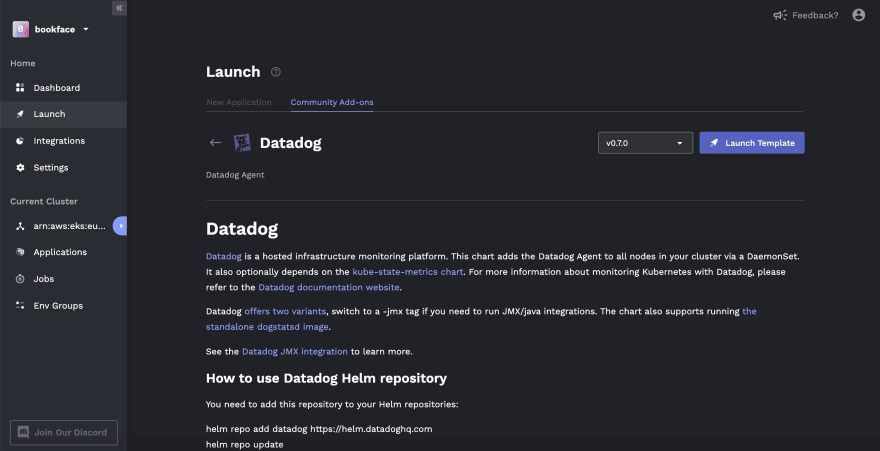Click the Feedback megaphone icon
Viewport: 880px width, 451px height.
coord(780,15)
